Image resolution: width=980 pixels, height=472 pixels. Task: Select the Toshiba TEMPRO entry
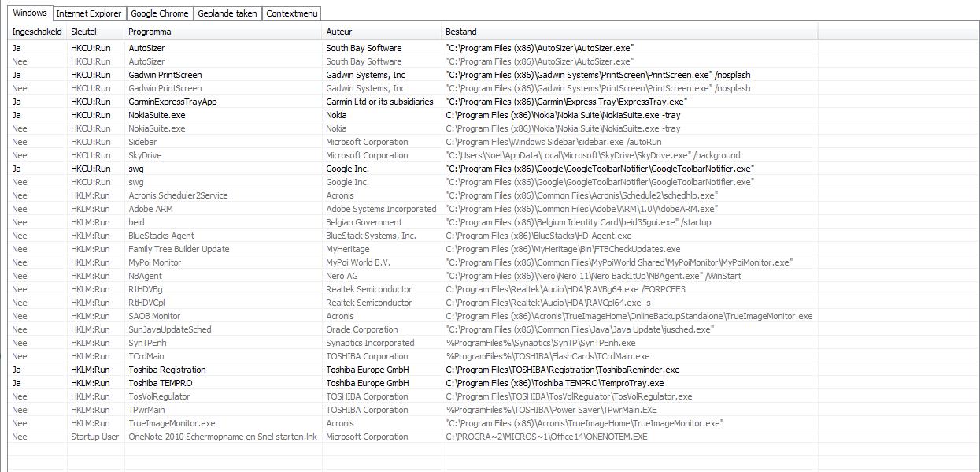tap(161, 383)
